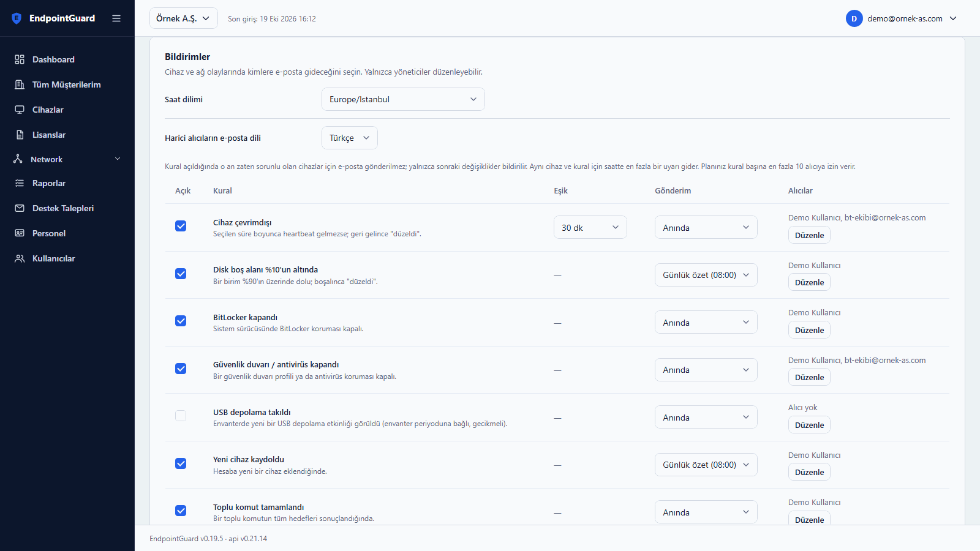Open the 30 dk threshold dropdown
The width and height of the screenshot is (980, 551).
click(x=590, y=227)
